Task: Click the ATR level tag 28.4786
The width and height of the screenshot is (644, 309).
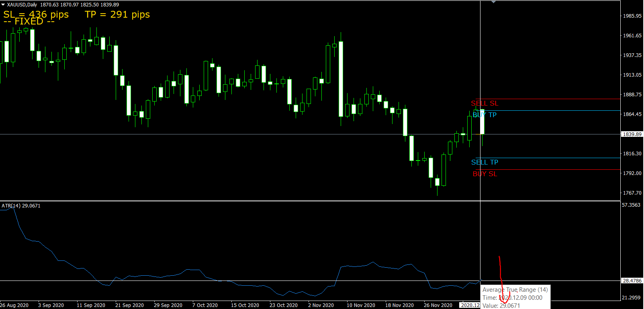Action: point(632,281)
